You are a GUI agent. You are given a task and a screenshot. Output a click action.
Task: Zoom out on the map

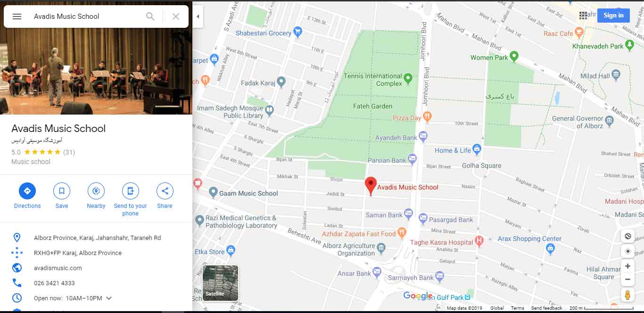(627, 280)
